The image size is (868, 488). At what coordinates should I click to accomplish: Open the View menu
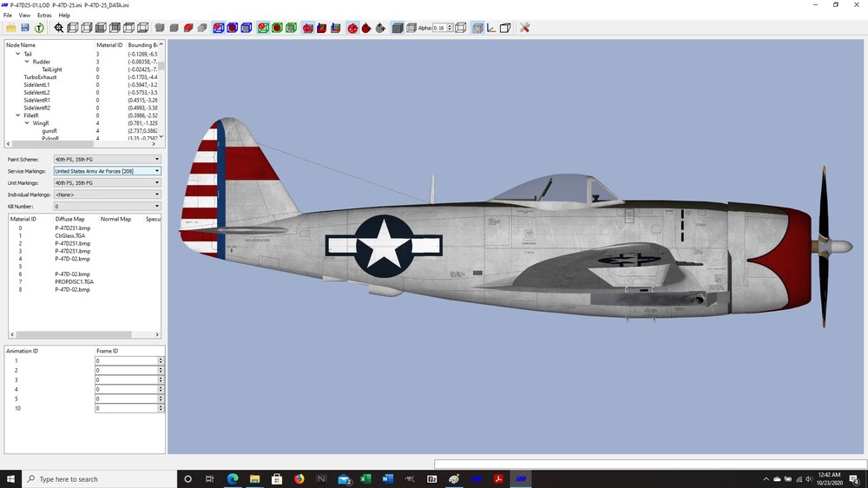point(24,16)
